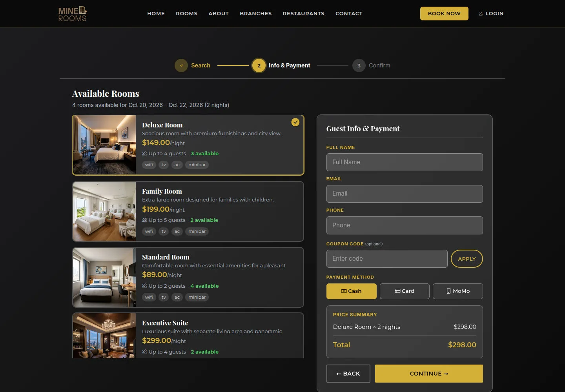This screenshot has width=565, height=392.
Task: Click the wifi tag on Deluxe Room
Action: tap(149, 165)
